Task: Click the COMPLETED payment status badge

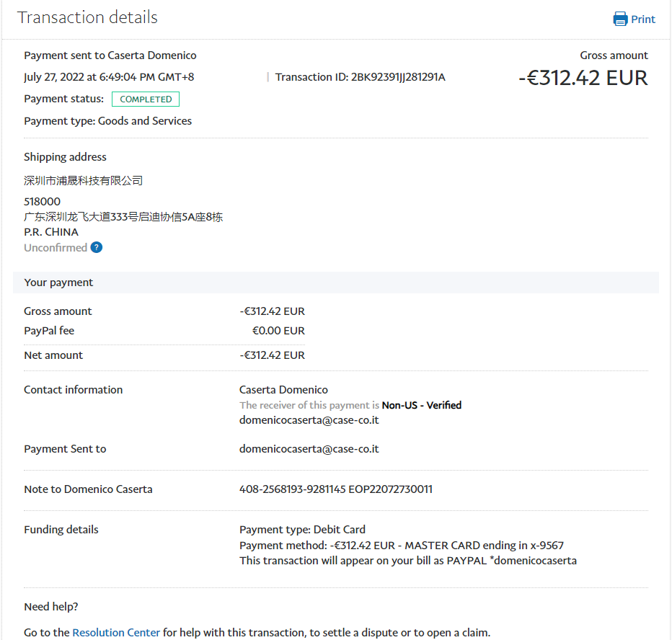Action: (x=146, y=99)
